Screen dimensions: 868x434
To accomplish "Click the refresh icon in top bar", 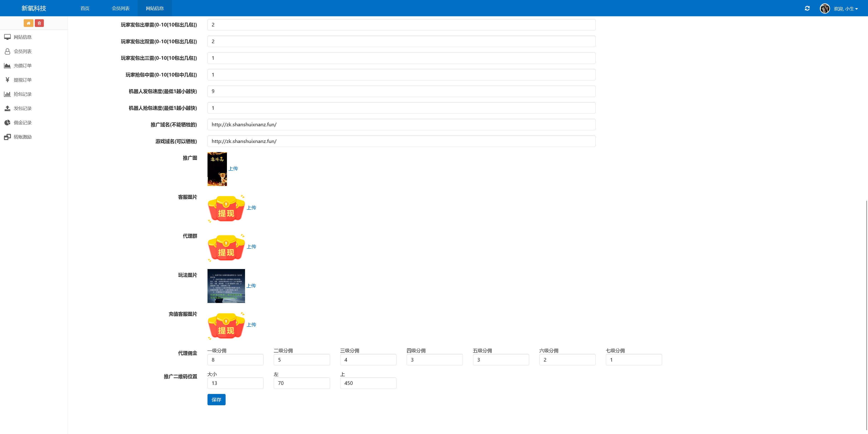I will tap(807, 8).
